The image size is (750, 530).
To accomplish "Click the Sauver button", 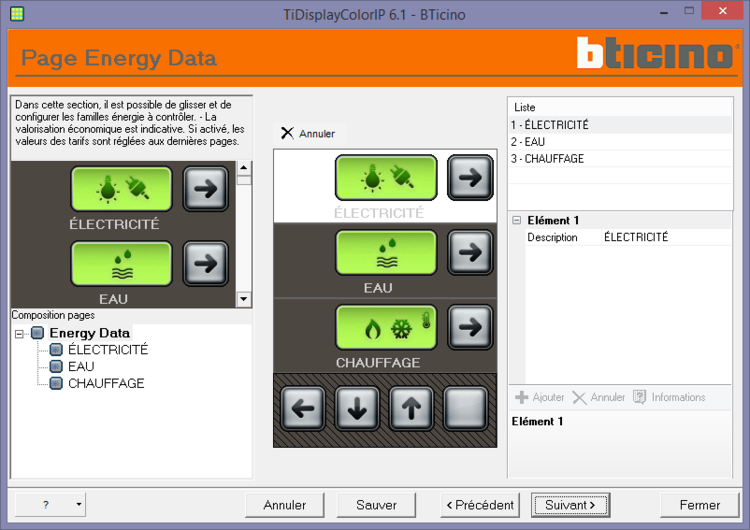I will pos(376,505).
